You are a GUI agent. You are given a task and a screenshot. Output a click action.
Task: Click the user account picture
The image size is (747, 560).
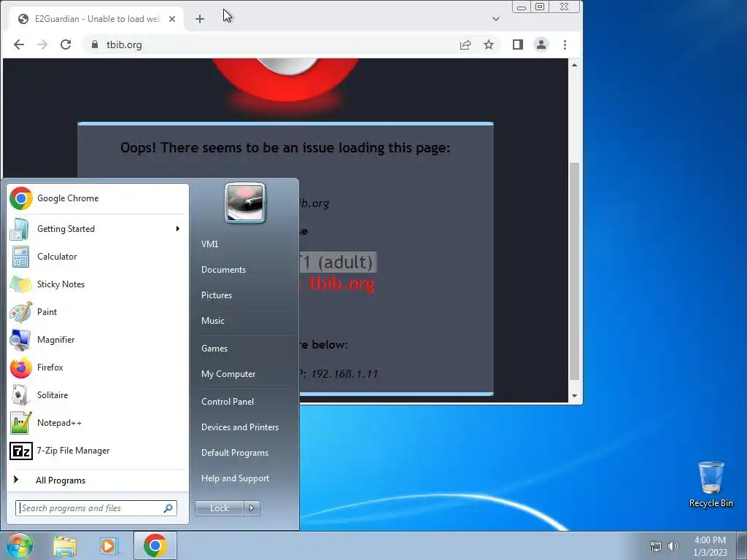click(x=245, y=203)
